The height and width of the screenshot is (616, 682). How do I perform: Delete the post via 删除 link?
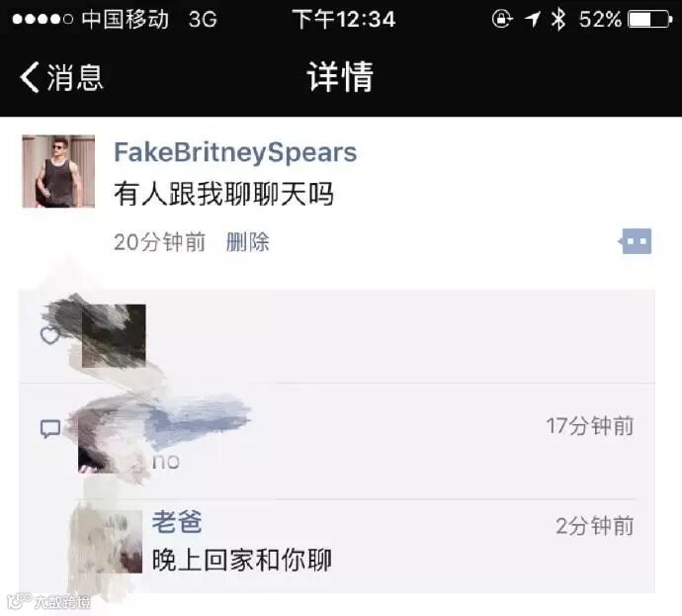[x=247, y=242]
